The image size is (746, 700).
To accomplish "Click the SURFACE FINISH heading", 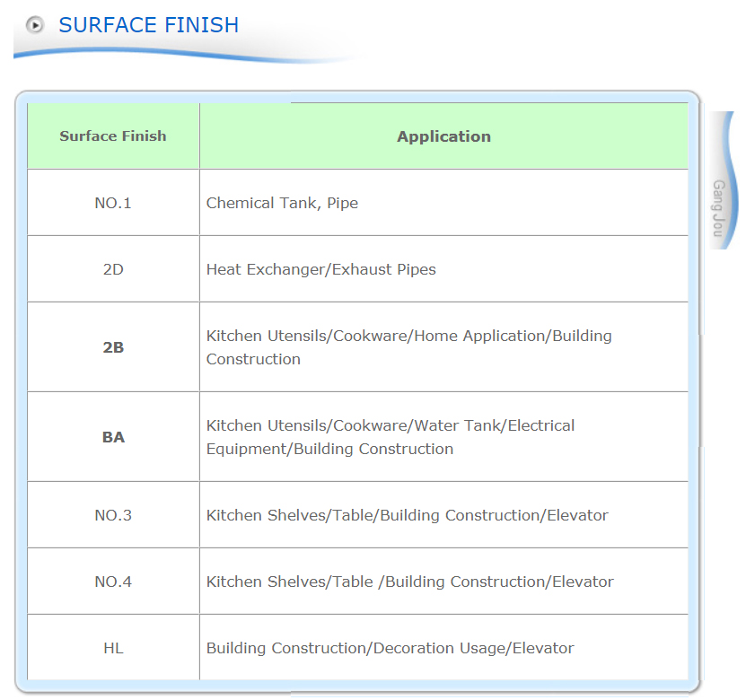I will point(148,25).
